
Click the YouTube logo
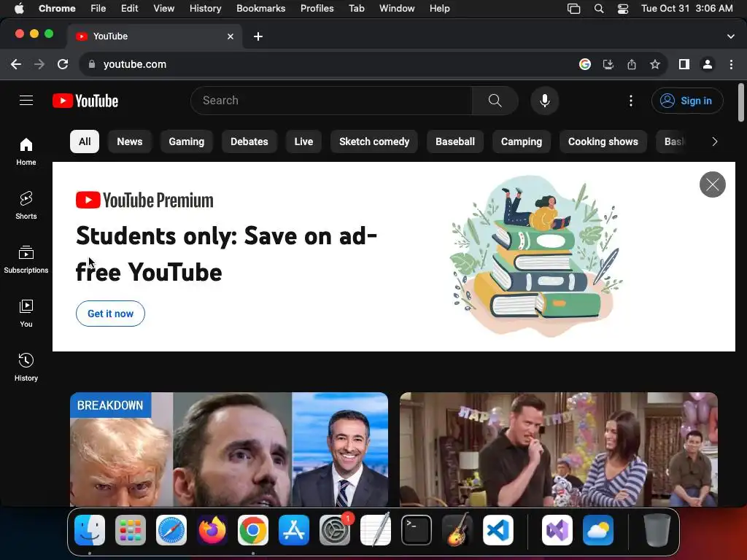click(85, 101)
